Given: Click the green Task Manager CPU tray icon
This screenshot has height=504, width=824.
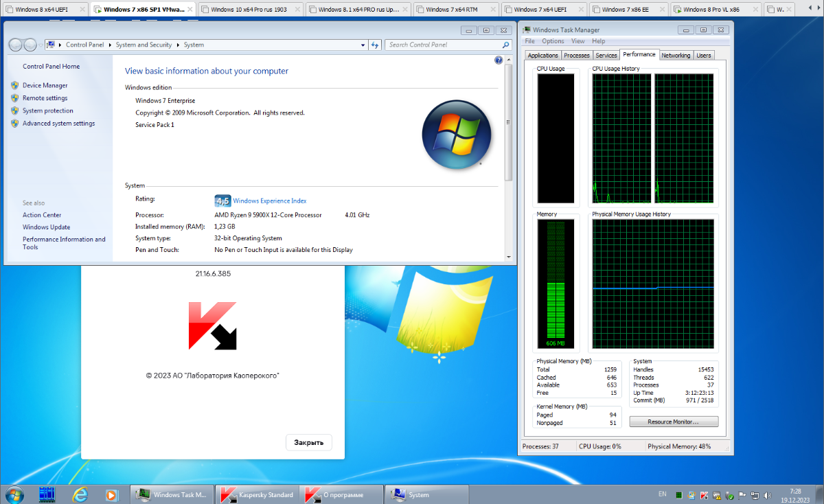Looking at the screenshot, I should pyautogui.click(x=678, y=494).
